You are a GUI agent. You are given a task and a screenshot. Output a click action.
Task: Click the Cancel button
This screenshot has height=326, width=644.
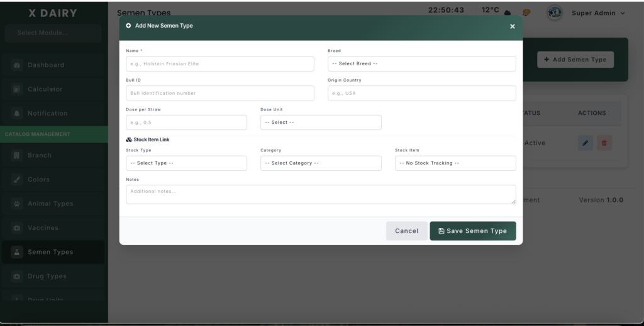click(x=406, y=231)
